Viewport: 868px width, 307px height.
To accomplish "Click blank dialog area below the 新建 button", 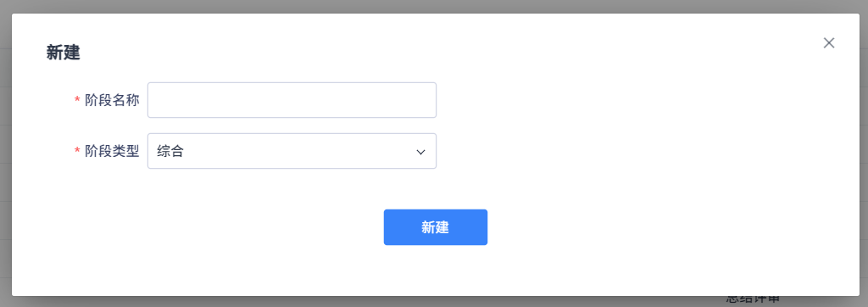I will (x=435, y=271).
